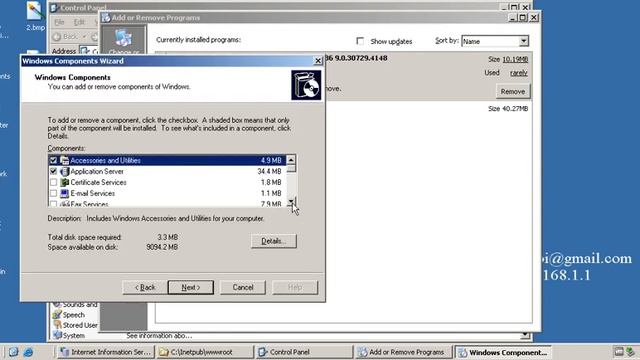This screenshot has height=360, width=640.
Task: Click the Address label in Control Panel
Action: click(x=64, y=51)
